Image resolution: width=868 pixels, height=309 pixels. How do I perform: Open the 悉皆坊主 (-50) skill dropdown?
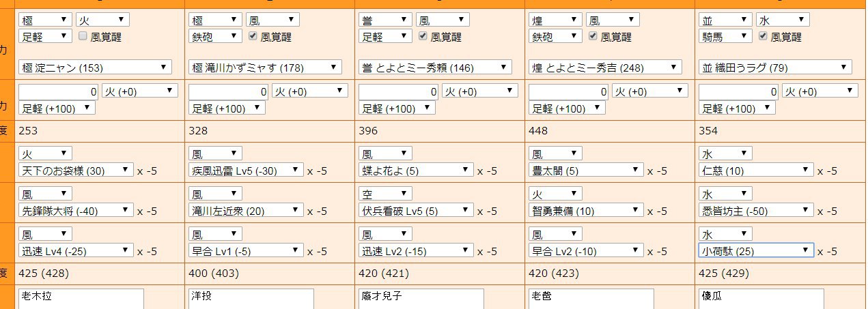[x=757, y=211]
